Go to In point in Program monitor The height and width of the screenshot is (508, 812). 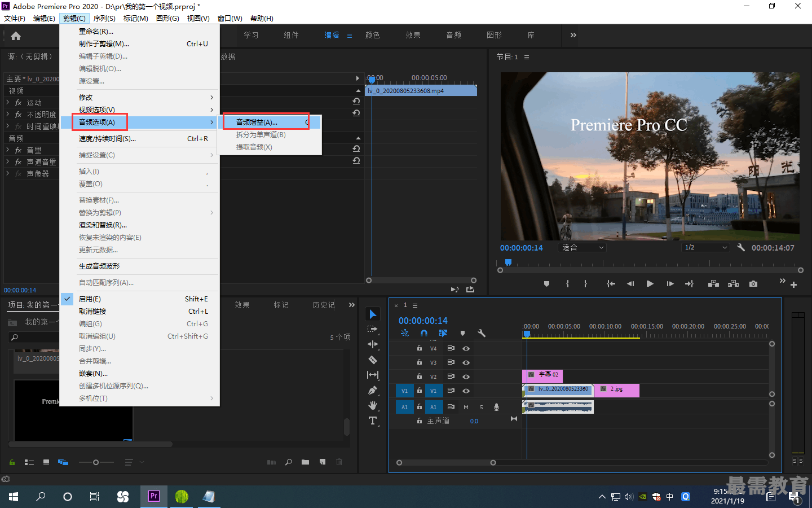tap(611, 284)
